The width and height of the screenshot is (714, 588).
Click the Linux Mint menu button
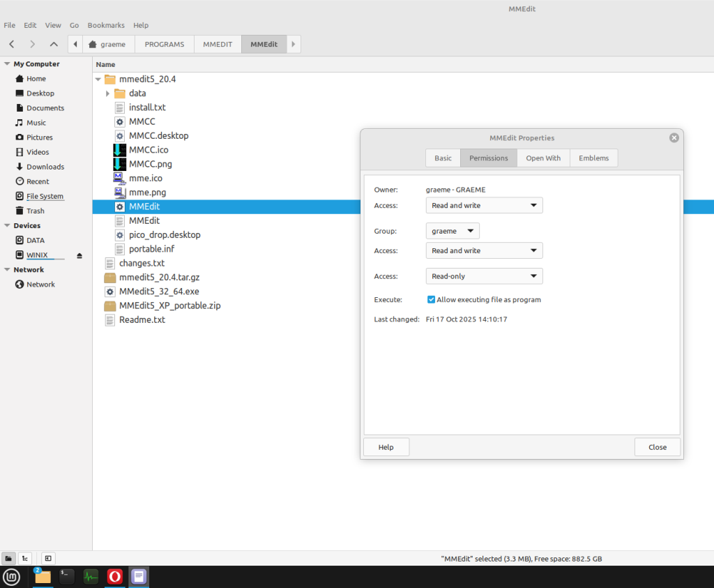(11, 576)
